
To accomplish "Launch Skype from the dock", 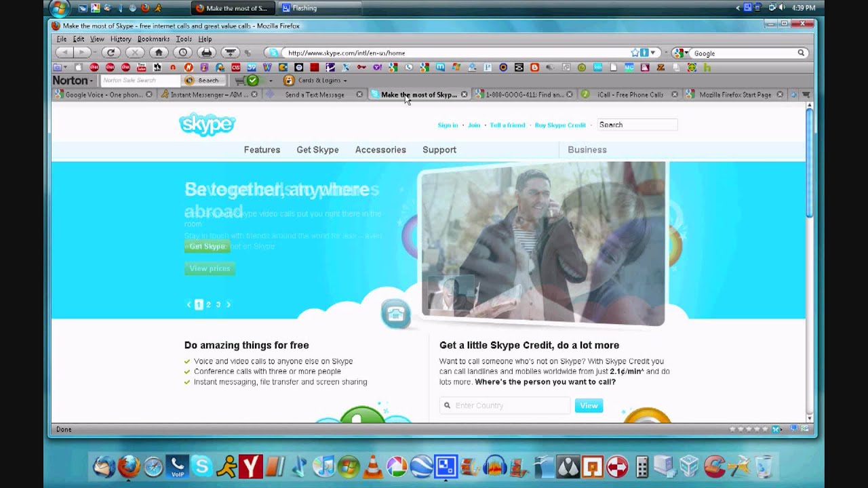I will click(201, 466).
